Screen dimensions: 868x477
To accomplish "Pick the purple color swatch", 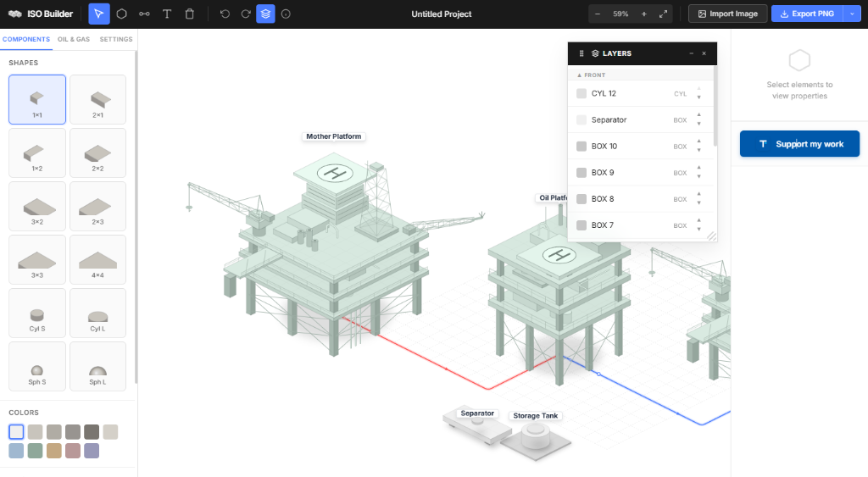I will (92, 451).
